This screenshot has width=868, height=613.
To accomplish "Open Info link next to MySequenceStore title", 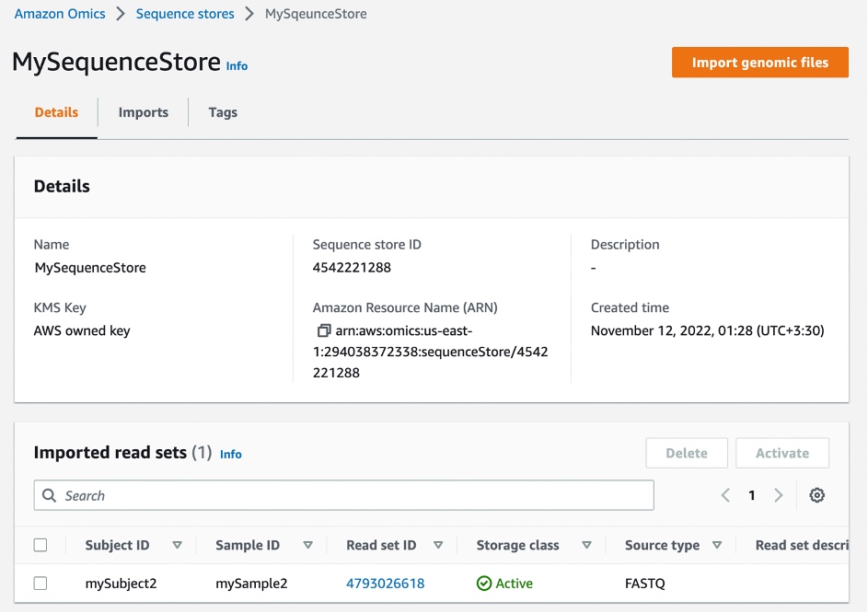I will point(237,66).
